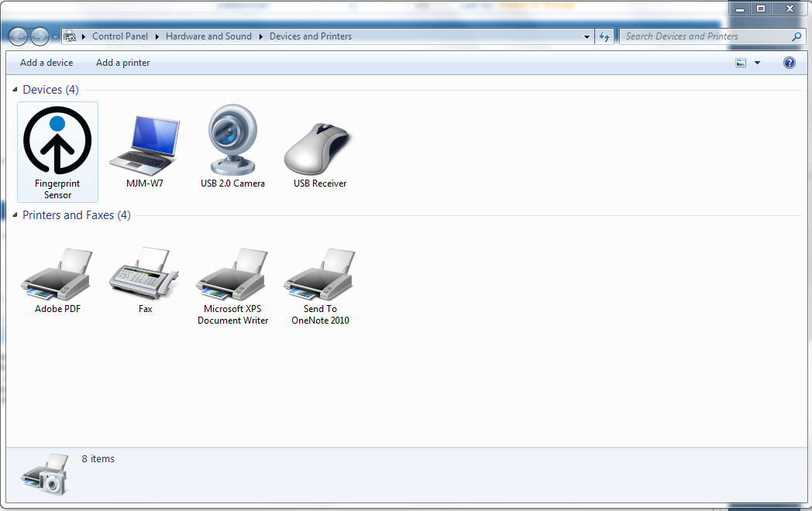Go back using the back arrow
Screen dimensions: 812x511
[17, 36]
